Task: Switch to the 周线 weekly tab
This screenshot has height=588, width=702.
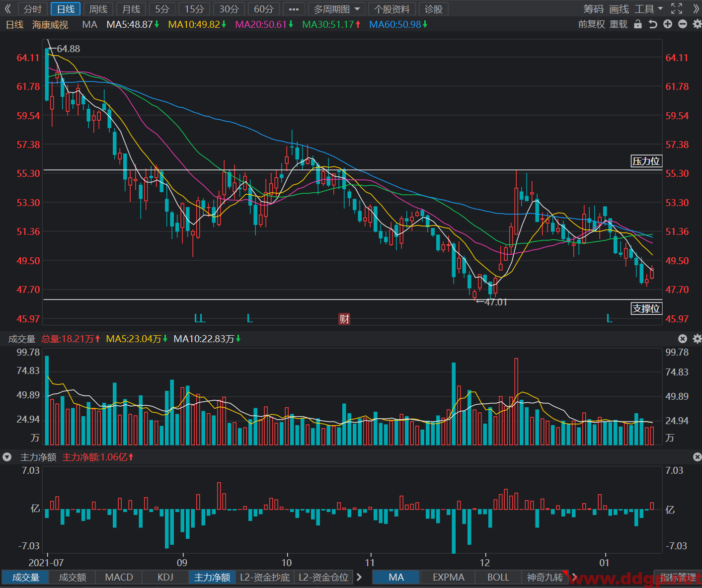Action: [98, 9]
